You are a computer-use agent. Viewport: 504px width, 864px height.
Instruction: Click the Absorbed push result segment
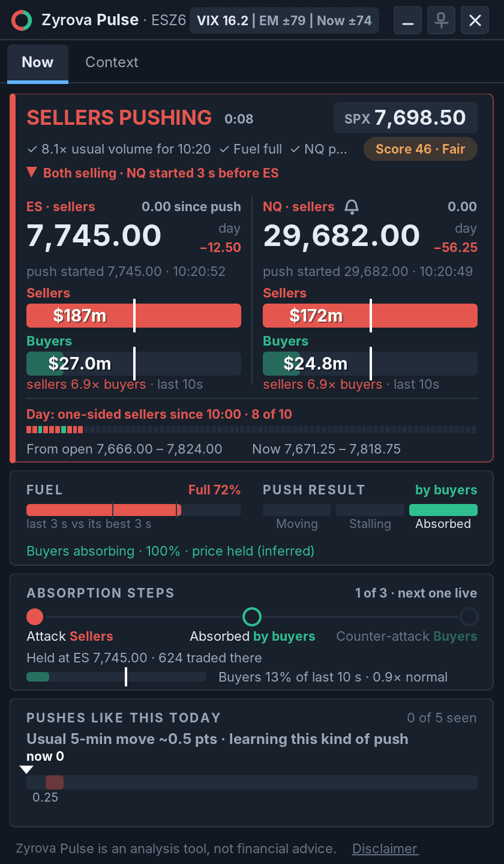[x=443, y=510]
